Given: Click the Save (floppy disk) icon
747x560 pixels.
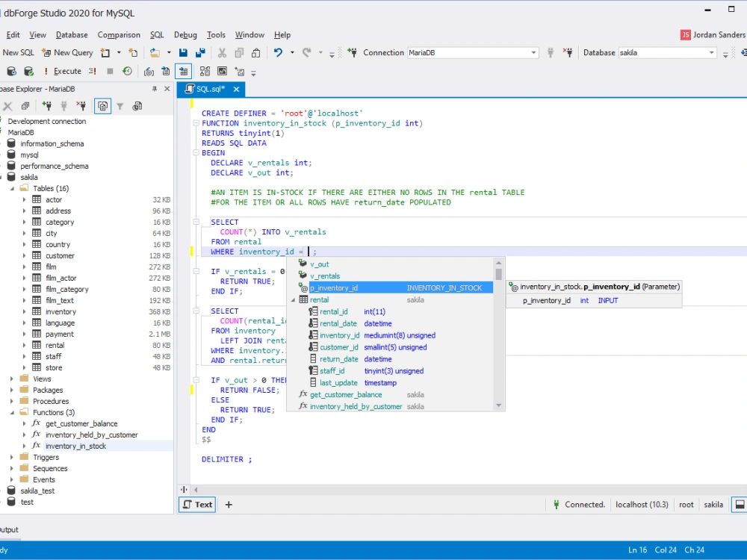Looking at the screenshot, I should 183,53.
